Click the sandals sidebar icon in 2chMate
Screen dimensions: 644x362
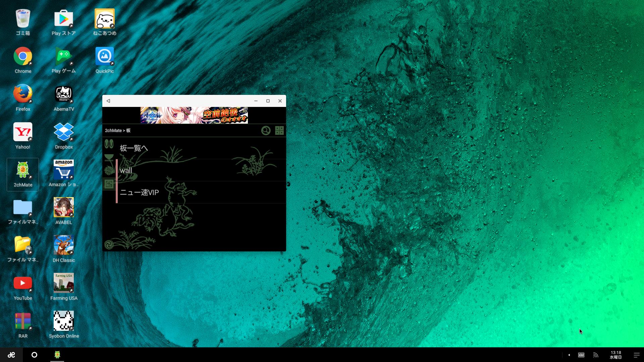point(109,144)
